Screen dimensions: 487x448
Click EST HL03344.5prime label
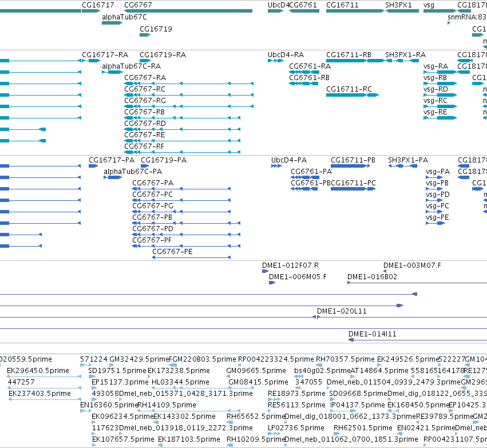point(180,382)
